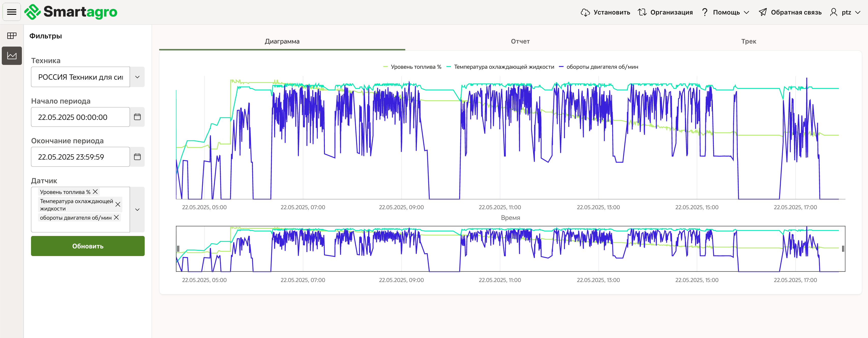868x338 pixels.
Task: Switch to the Трек tab
Action: [x=749, y=41]
